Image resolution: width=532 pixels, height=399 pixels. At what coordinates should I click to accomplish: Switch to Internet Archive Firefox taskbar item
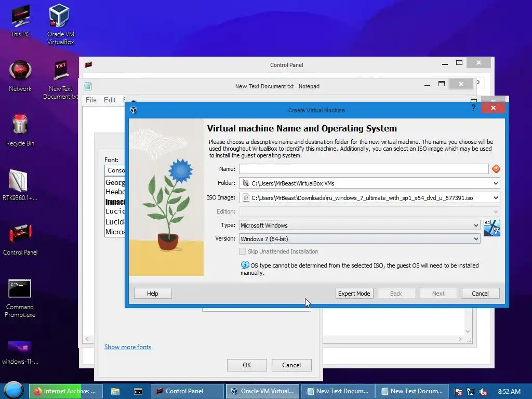(65, 391)
